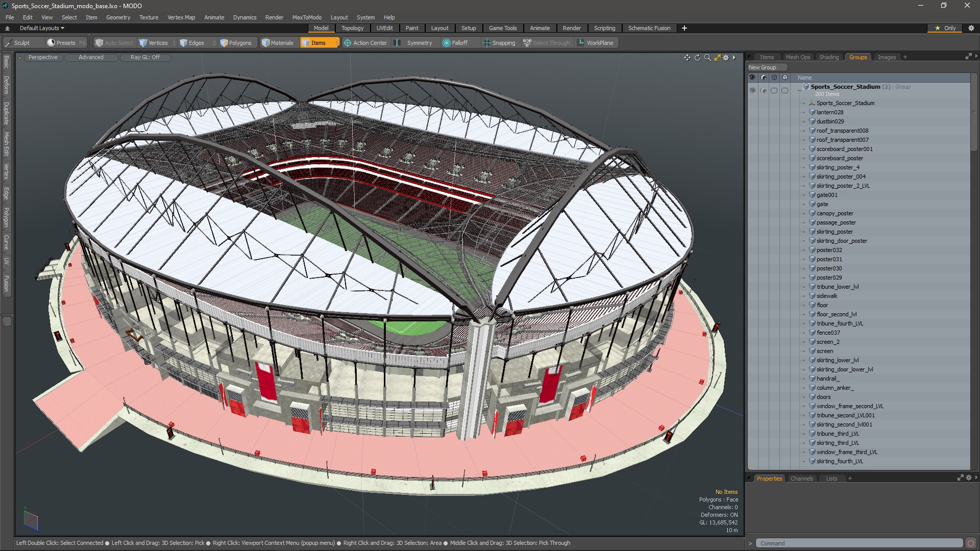Open the Perspective view dropdown

43,57
